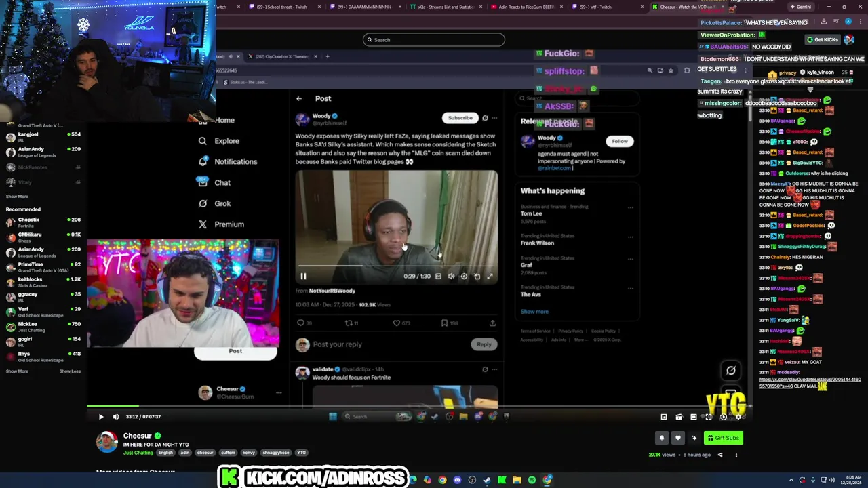Switch to the Adin Reacts to RiceGum tab
This screenshot has height=488, width=868.
point(527,7)
